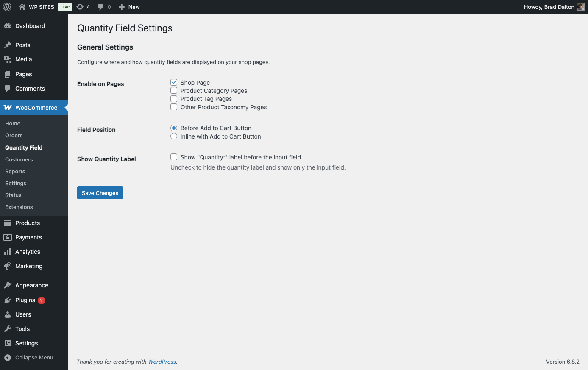Click the comments bubble icon in admin bar

[100, 7]
